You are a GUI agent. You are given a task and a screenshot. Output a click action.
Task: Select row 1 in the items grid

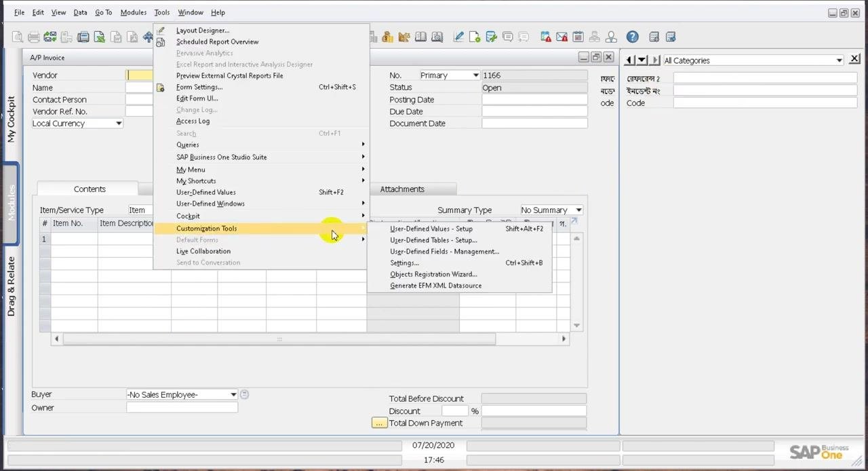(44, 239)
